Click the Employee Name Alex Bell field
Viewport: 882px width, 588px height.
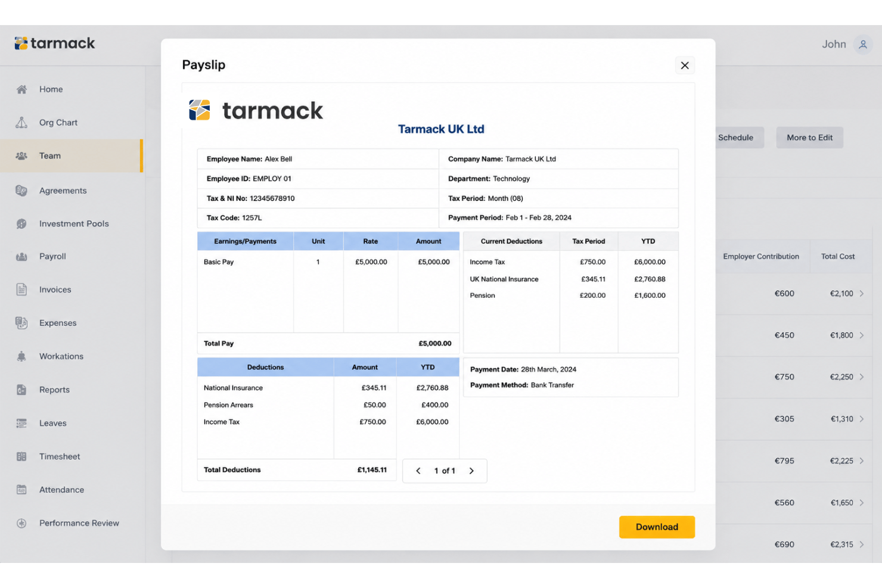coord(318,159)
